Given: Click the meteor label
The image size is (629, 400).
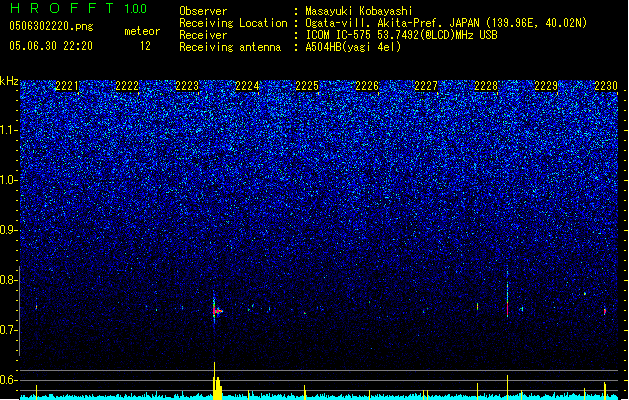Looking at the screenshot, I should click(142, 31).
